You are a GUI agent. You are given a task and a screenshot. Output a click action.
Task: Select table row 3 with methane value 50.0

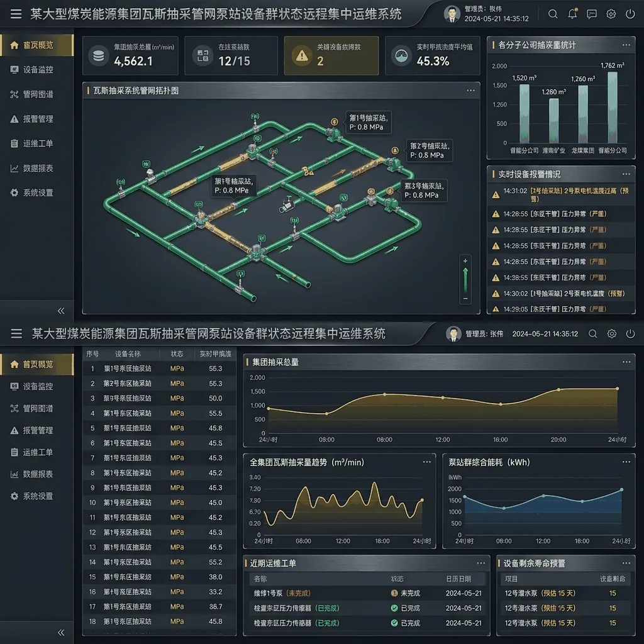coord(159,398)
